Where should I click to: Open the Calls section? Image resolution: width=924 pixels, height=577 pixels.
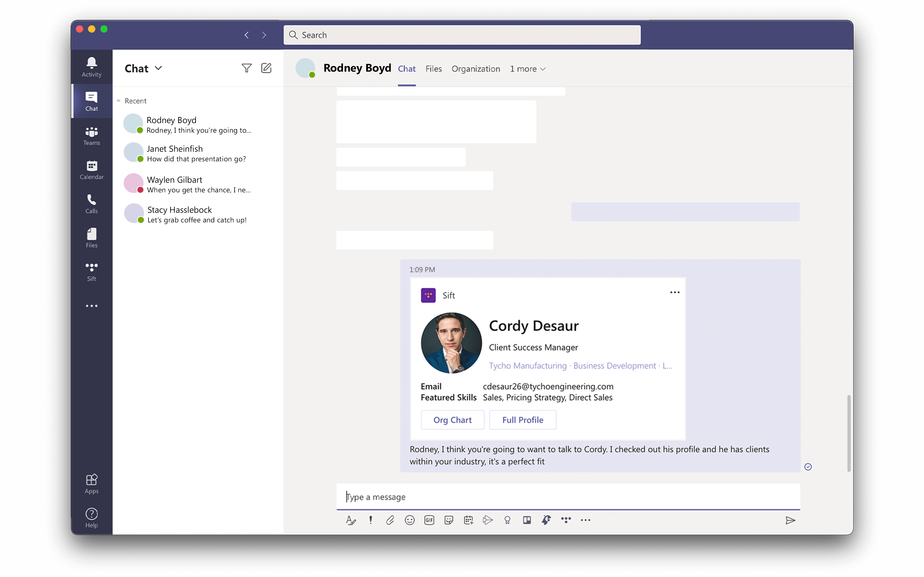click(x=91, y=203)
